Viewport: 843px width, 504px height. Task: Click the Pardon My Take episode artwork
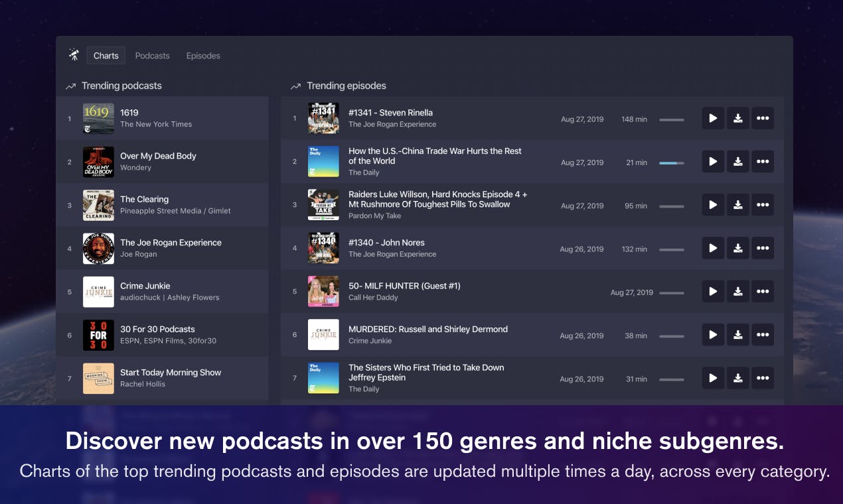point(323,205)
